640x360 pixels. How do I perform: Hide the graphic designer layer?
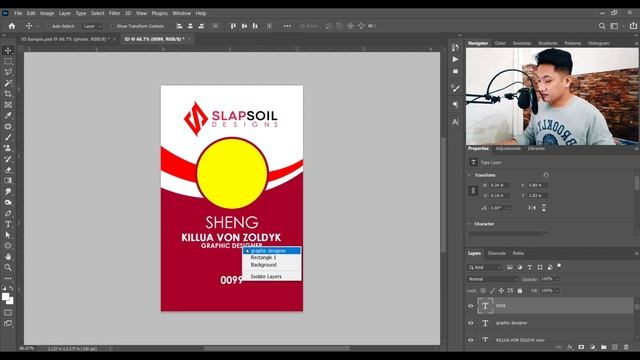click(x=471, y=323)
